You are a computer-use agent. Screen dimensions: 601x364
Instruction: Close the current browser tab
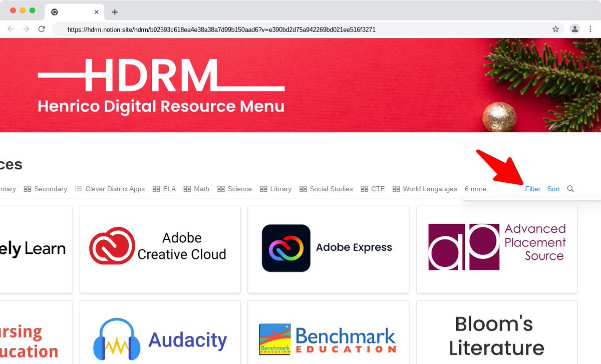tap(96, 12)
